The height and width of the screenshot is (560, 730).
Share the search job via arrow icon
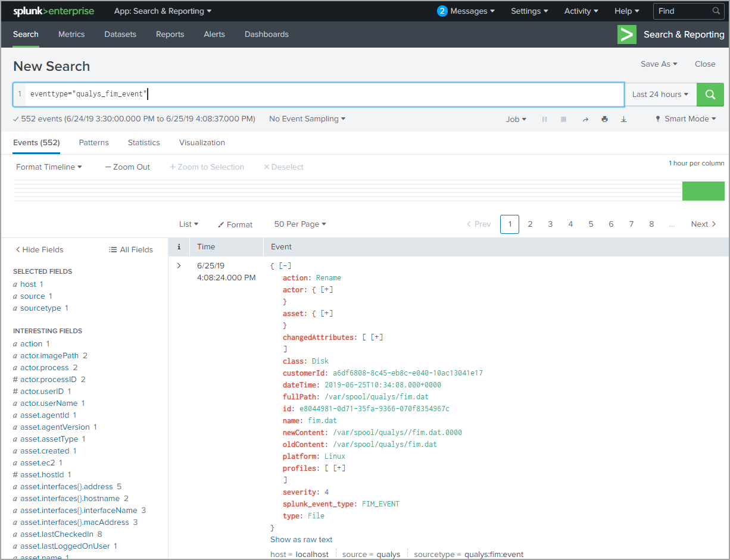tap(585, 119)
